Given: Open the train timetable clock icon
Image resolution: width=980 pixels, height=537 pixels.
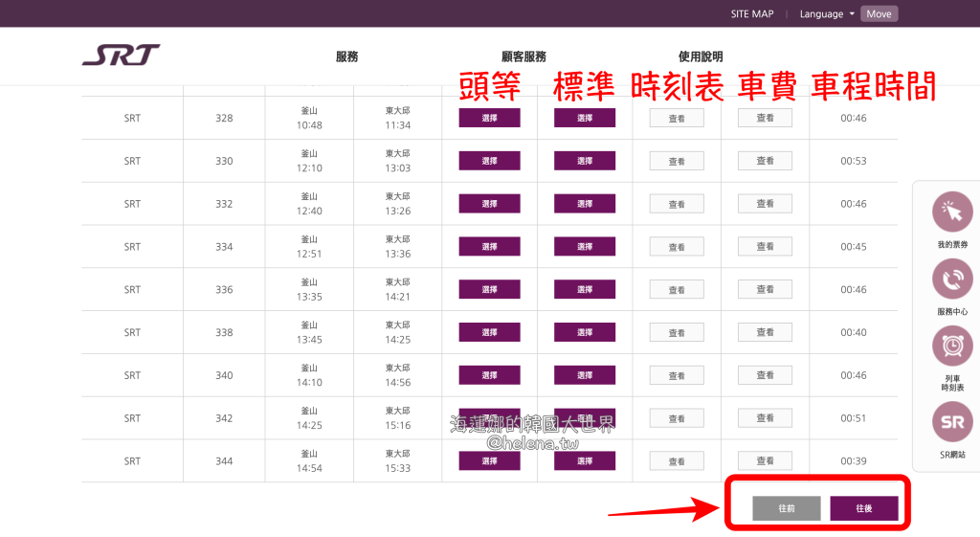Looking at the screenshot, I should coord(952,347).
